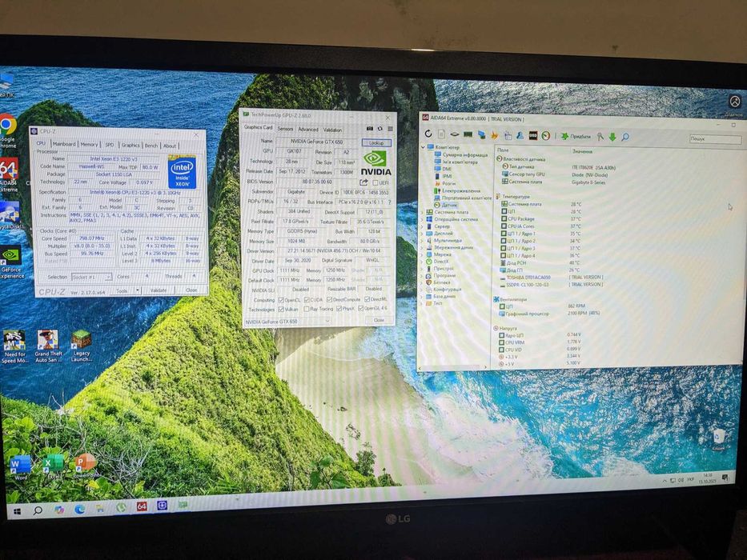Open Need for Speed desktop shortcut
The image size is (747, 560).
(14, 346)
